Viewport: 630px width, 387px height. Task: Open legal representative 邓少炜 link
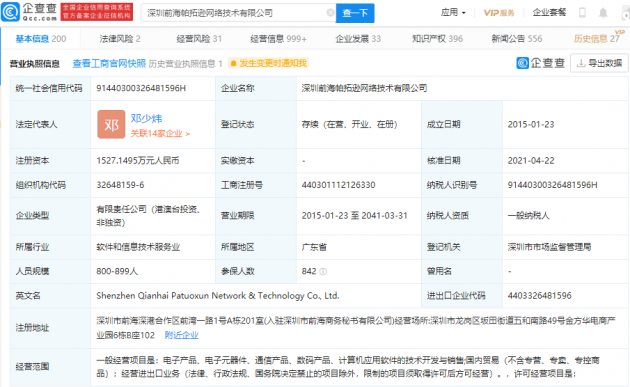coord(146,119)
